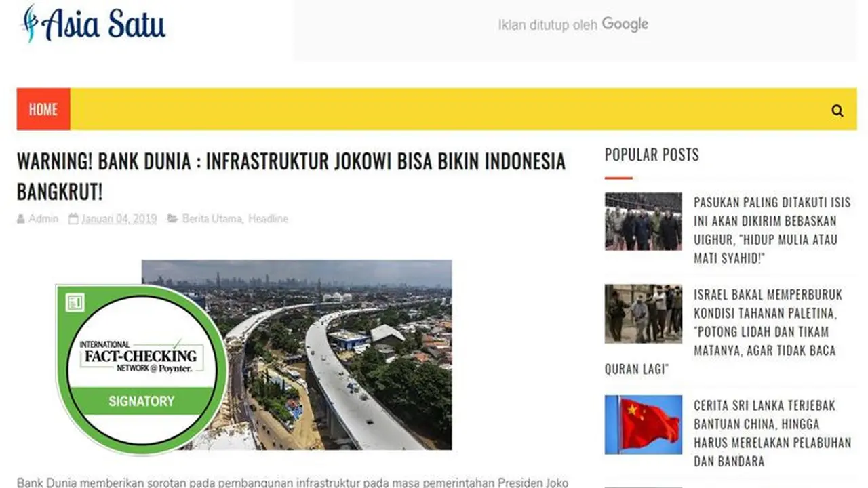Click the Iklan ditutup oleh Google banner

tap(575, 30)
